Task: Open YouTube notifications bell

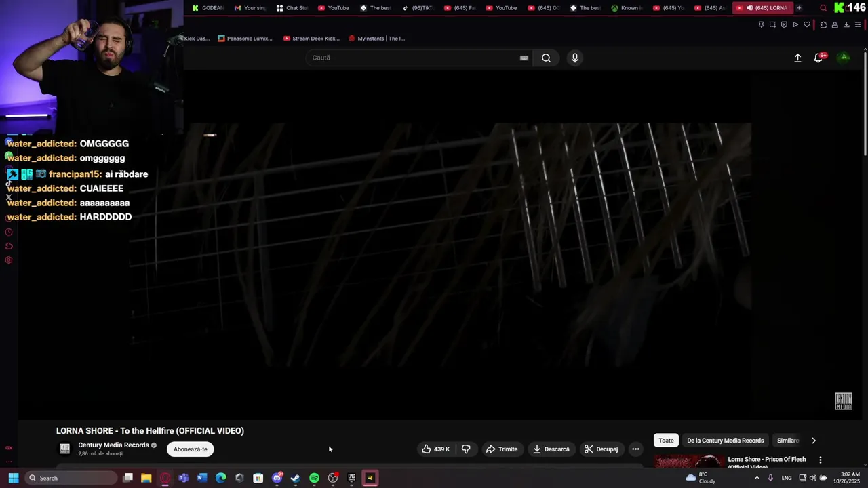Action: click(818, 58)
